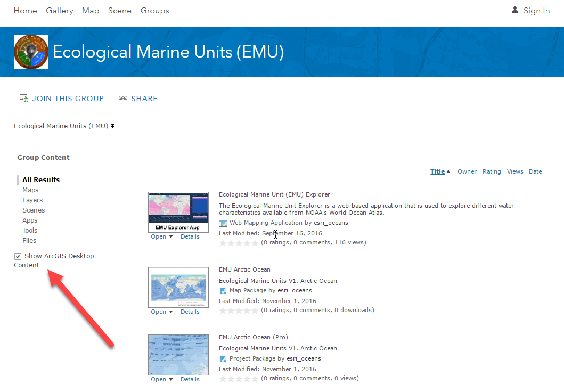Sort results by Views

pos(515,171)
